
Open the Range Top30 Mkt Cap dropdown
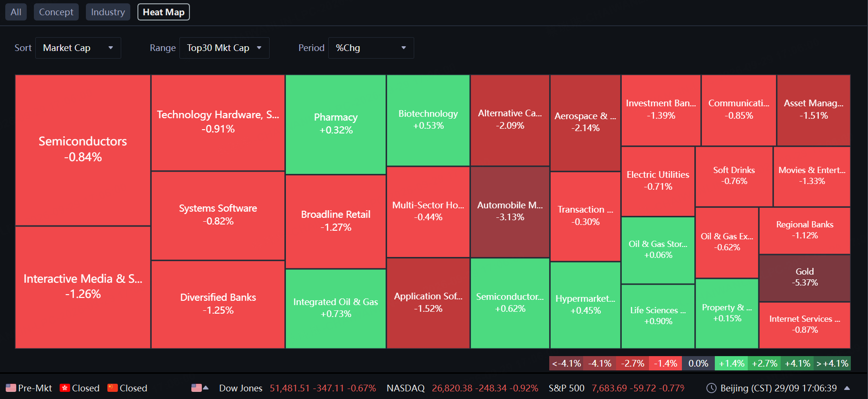(x=224, y=48)
